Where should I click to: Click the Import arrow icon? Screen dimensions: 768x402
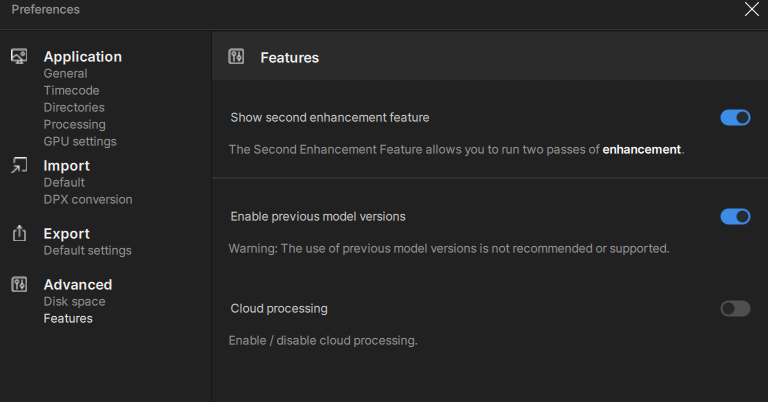pos(19,166)
